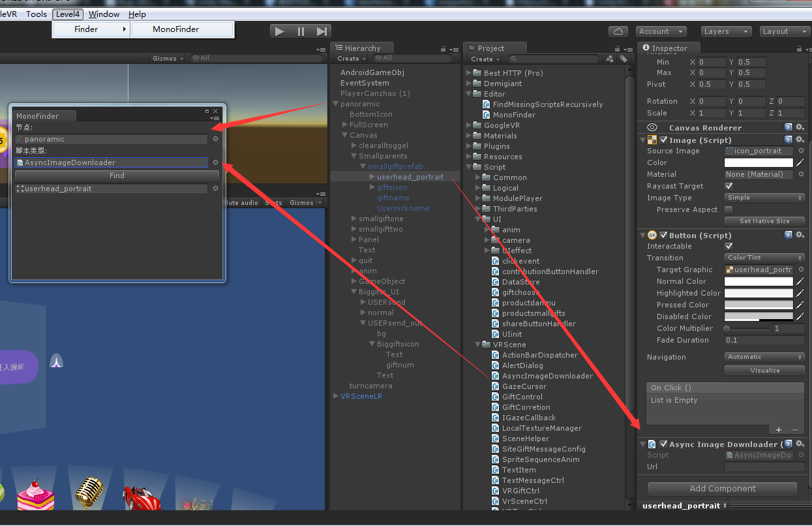The width and height of the screenshot is (812, 526).
Task: Click the pause button in the toolbar
Action: pos(301,31)
